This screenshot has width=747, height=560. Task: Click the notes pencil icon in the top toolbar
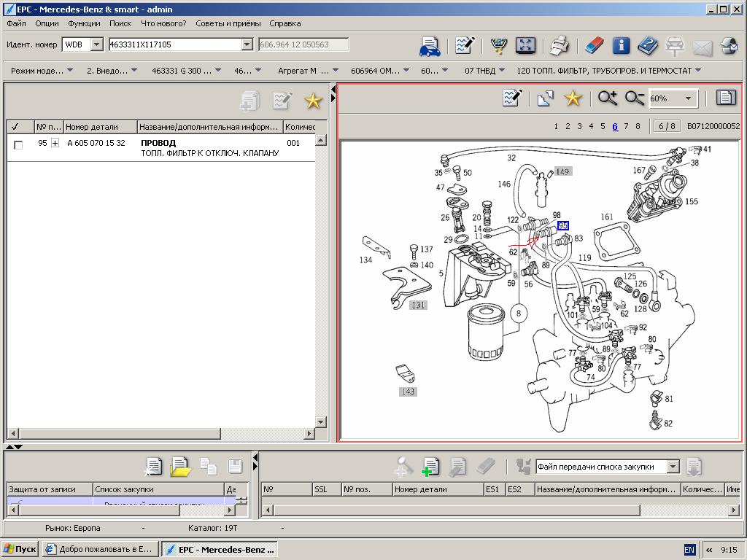pos(464,45)
